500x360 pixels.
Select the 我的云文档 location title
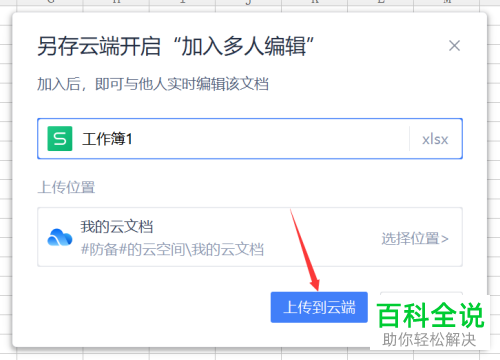pyautogui.click(x=117, y=227)
